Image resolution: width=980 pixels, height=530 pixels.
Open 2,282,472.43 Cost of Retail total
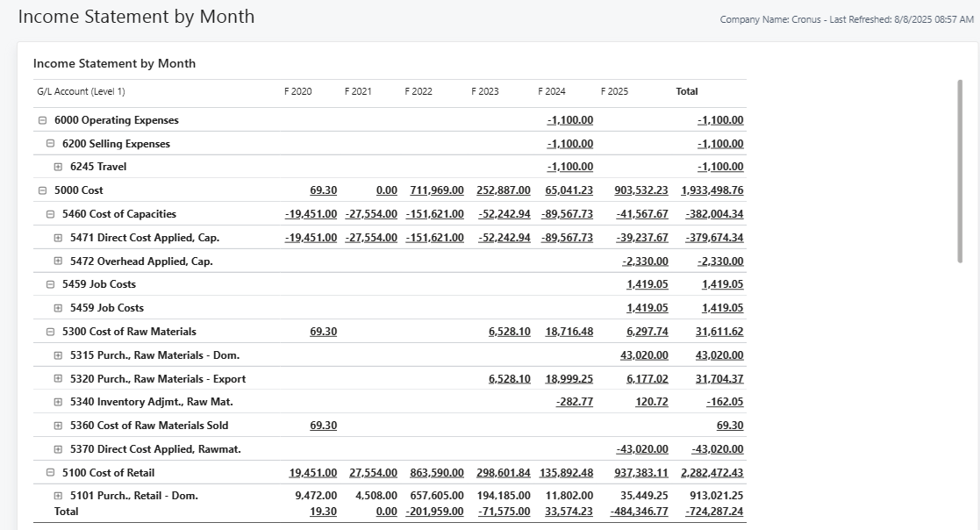coord(712,473)
